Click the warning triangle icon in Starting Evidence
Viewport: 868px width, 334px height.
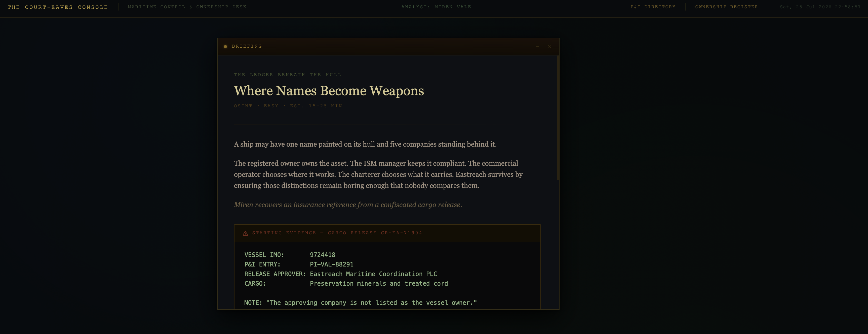point(245,233)
